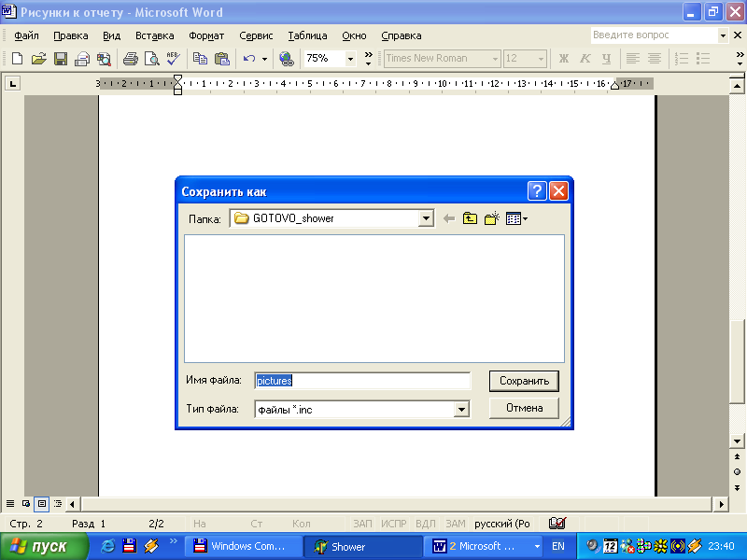Open a file with folder icon
The height and width of the screenshot is (560, 747).
[38, 59]
